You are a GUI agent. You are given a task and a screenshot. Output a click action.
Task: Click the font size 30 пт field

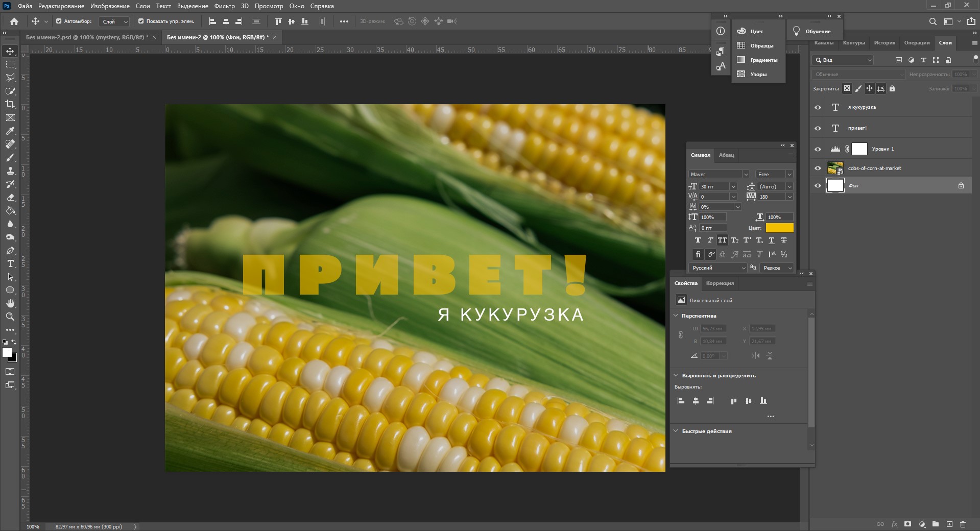point(713,187)
